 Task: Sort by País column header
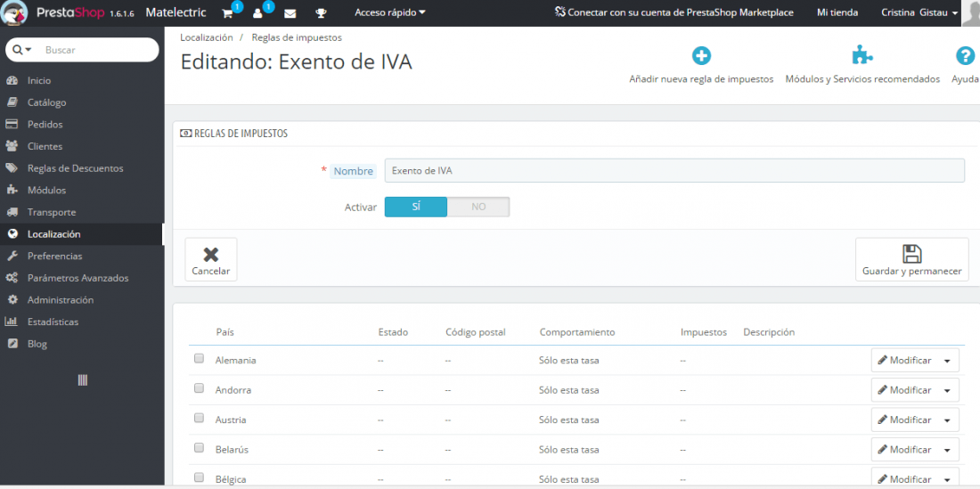pyautogui.click(x=225, y=332)
